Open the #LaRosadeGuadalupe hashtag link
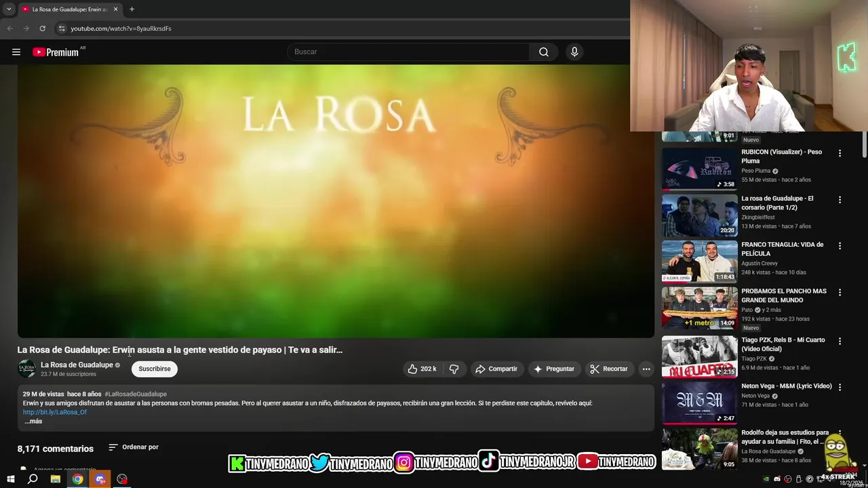Viewport: 868px width, 488px height. pyautogui.click(x=136, y=394)
